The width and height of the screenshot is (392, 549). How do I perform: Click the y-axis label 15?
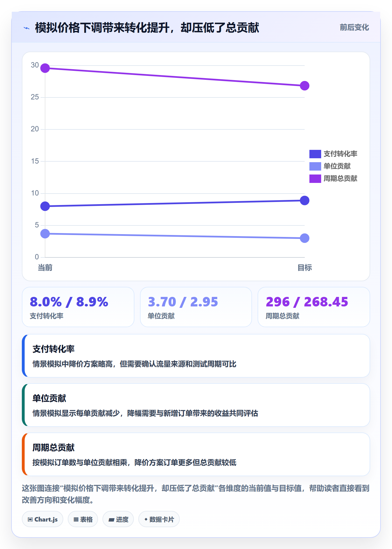35,161
